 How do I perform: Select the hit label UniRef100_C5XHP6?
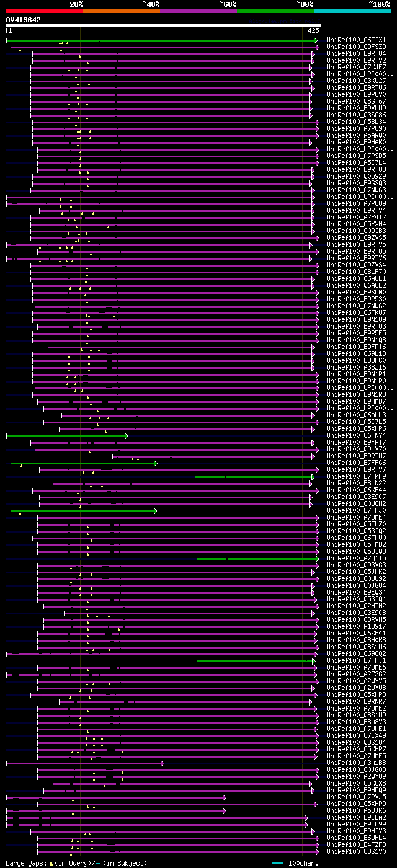click(x=355, y=428)
